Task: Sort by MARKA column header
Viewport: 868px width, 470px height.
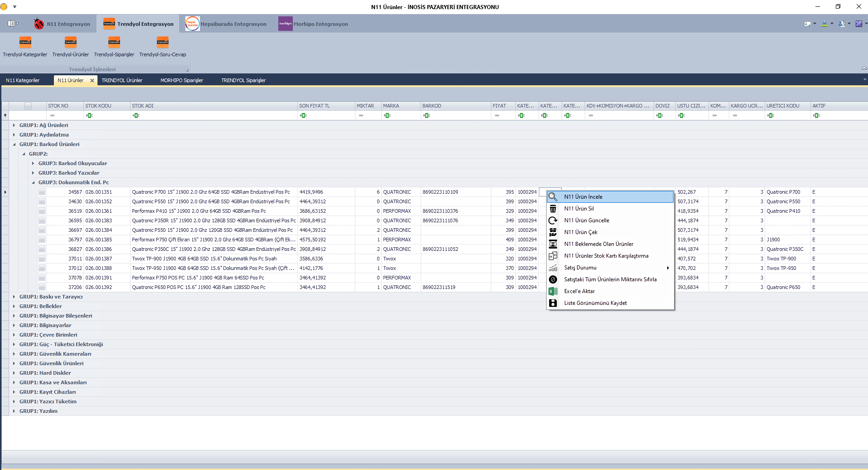Action: click(401, 106)
